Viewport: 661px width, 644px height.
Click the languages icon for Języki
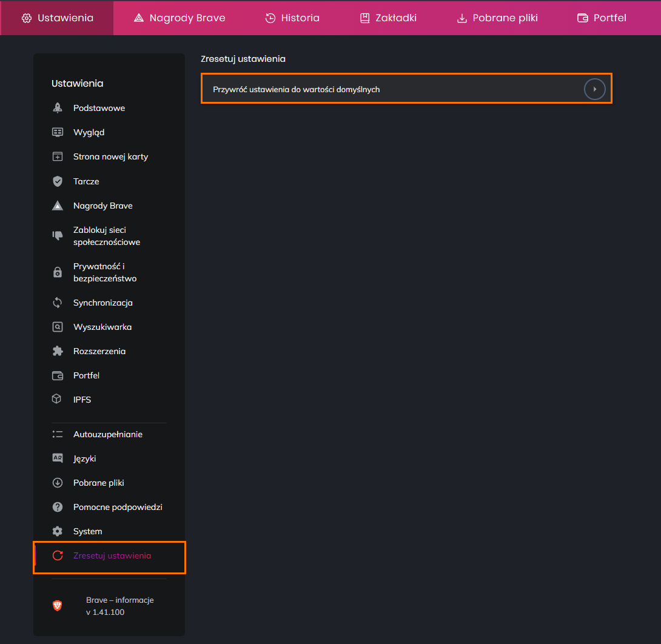click(58, 458)
